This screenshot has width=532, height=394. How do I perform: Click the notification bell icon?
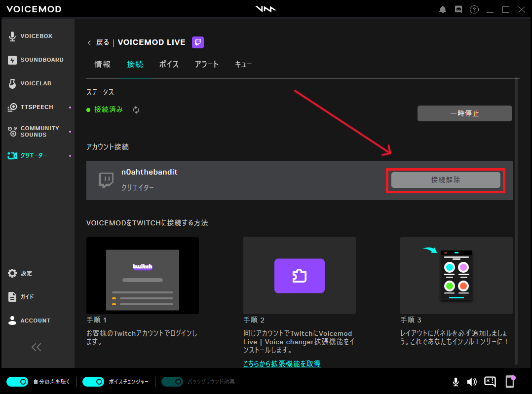pyautogui.click(x=442, y=9)
